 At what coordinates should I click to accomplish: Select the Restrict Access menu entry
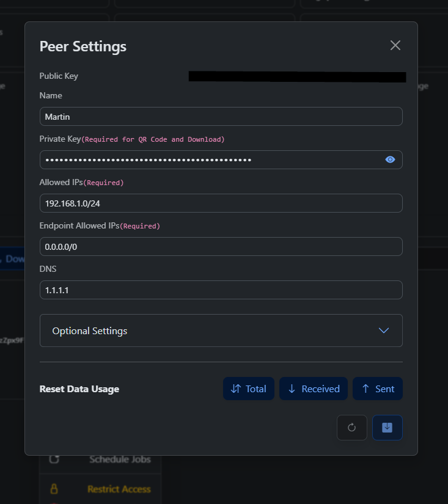pyautogui.click(x=119, y=489)
